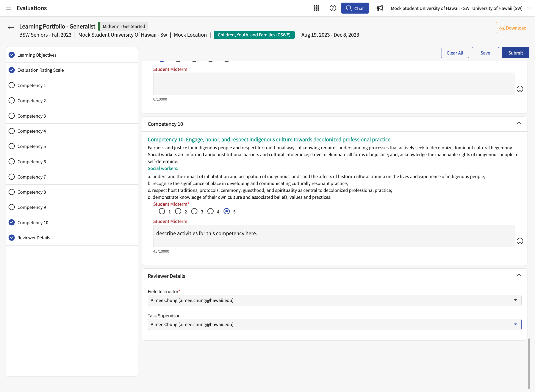The image size is (535, 392).
Task: Select rating 2 for Competency 10
Action: 178,211
